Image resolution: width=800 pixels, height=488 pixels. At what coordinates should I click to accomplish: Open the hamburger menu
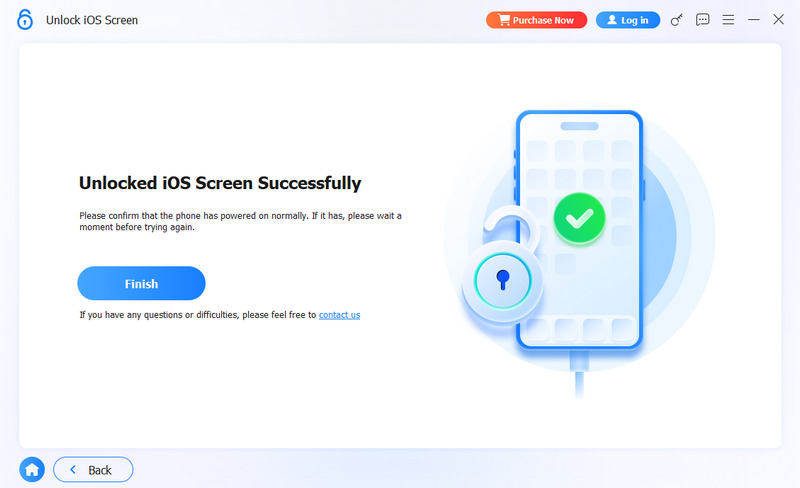728,20
